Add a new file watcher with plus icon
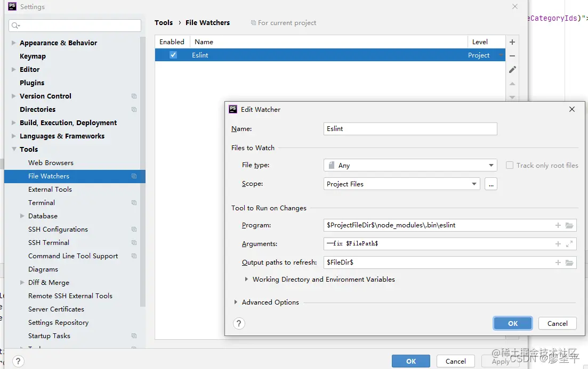588x369 pixels. (x=512, y=42)
